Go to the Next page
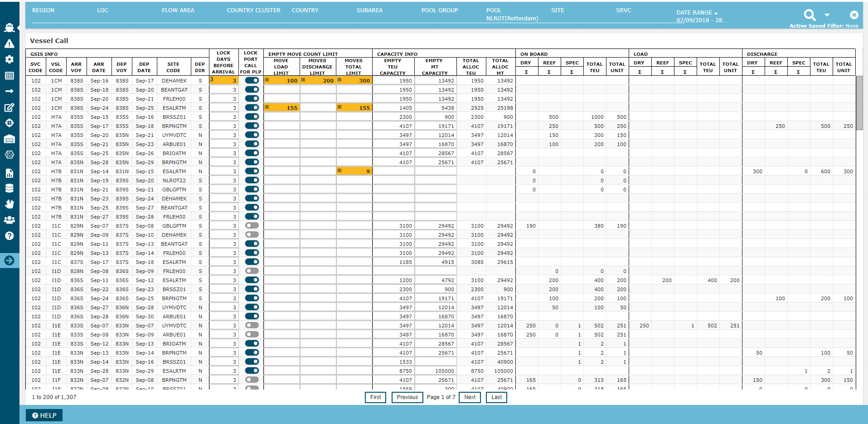This screenshot has height=424, width=868. [470, 397]
